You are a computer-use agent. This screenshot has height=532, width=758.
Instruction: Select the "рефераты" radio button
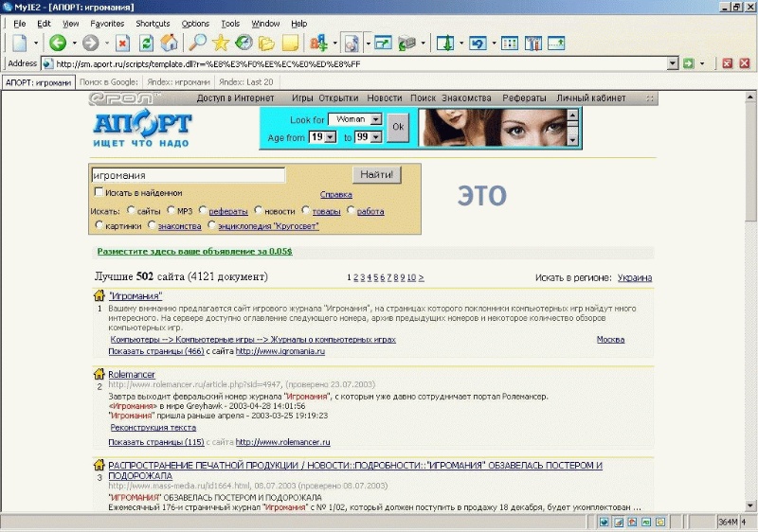[203, 210]
